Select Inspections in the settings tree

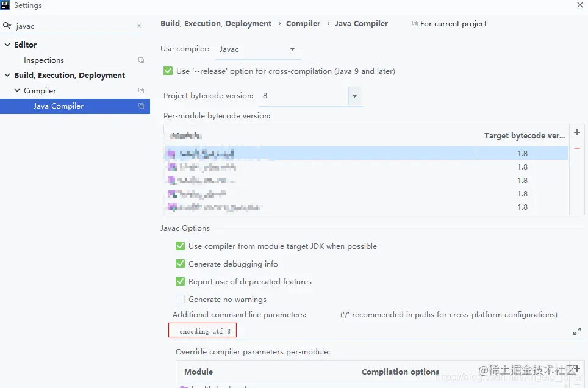(44, 60)
